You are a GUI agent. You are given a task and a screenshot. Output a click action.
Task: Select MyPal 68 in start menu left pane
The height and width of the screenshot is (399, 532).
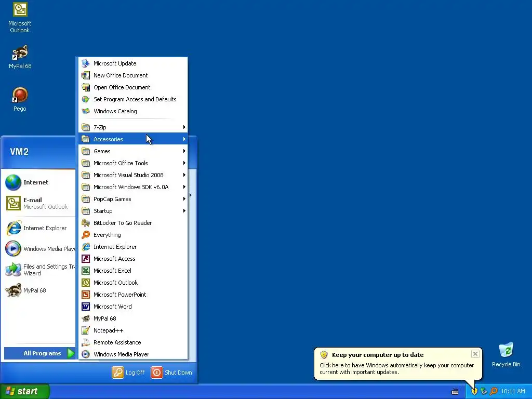39,290
